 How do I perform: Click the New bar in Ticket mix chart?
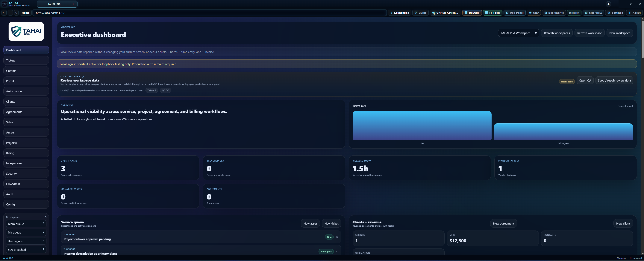(422, 125)
